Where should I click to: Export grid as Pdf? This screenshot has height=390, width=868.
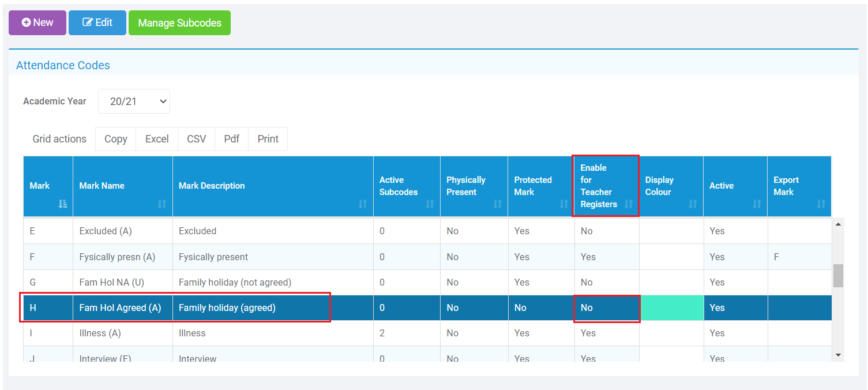pyautogui.click(x=231, y=139)
